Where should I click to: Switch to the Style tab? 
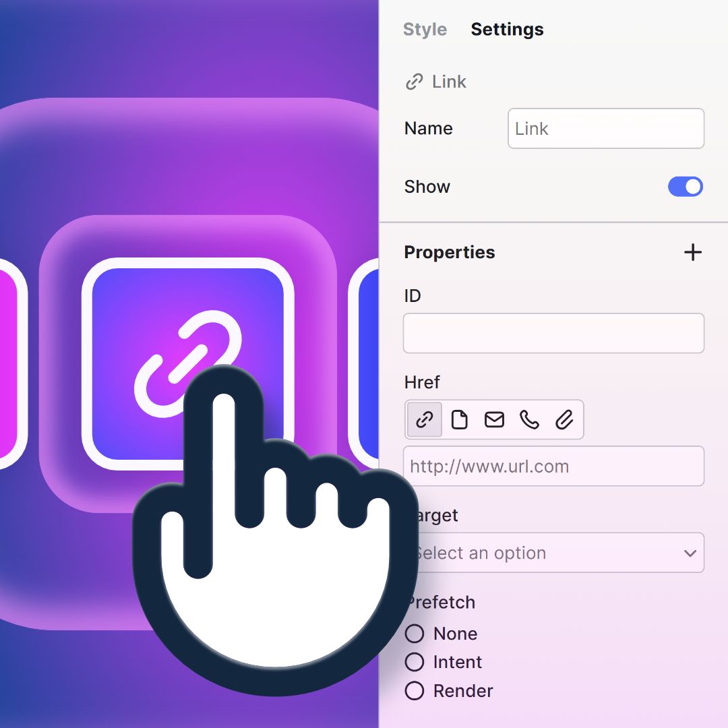(x=425, y=30)
